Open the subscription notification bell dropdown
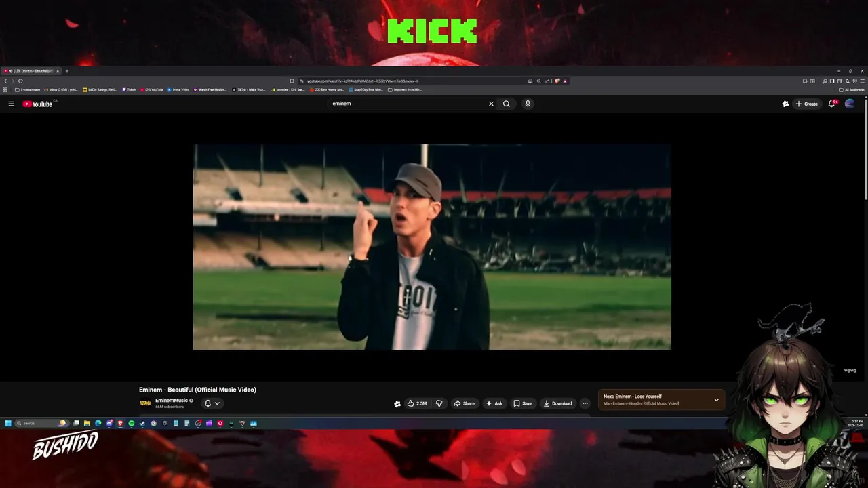Image resolution: width=868 pixels, height=488 pixels. (x=212, y=403)
